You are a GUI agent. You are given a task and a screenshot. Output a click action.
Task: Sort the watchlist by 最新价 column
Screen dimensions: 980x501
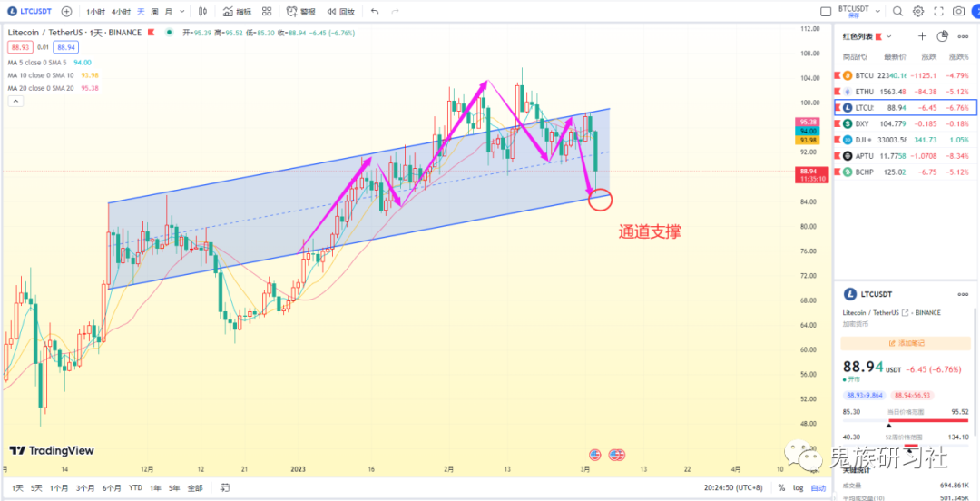click(x=895, y=57)
